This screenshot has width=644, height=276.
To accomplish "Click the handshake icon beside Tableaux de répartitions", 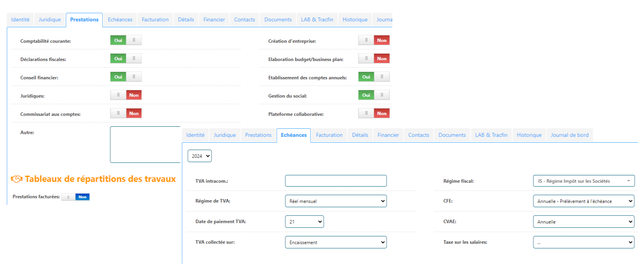I will [17, 179].
